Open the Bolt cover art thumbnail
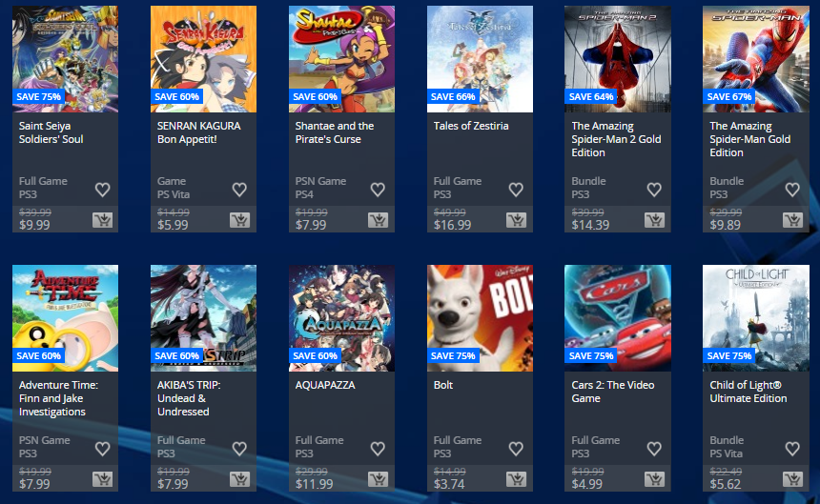Screen dimensions: 820x504 tap(480, 318)
